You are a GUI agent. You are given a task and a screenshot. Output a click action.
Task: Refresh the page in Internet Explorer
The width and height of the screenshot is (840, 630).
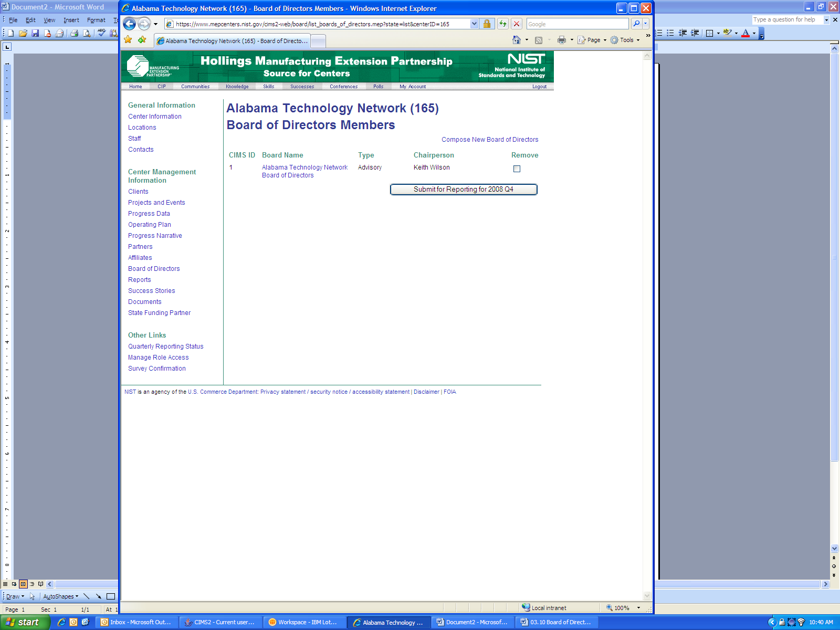(503, 24)
